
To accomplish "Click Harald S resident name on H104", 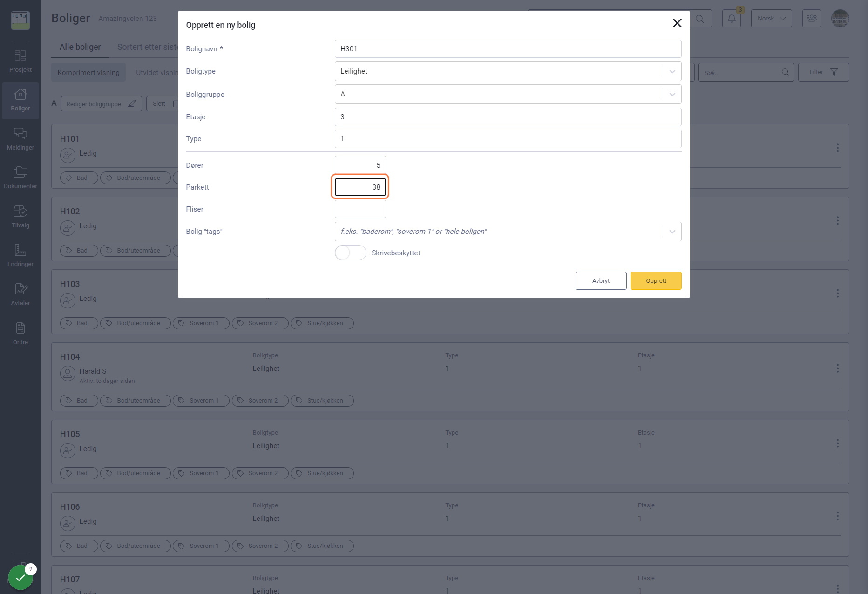I will pyautogui.click(x=93, y=371).
